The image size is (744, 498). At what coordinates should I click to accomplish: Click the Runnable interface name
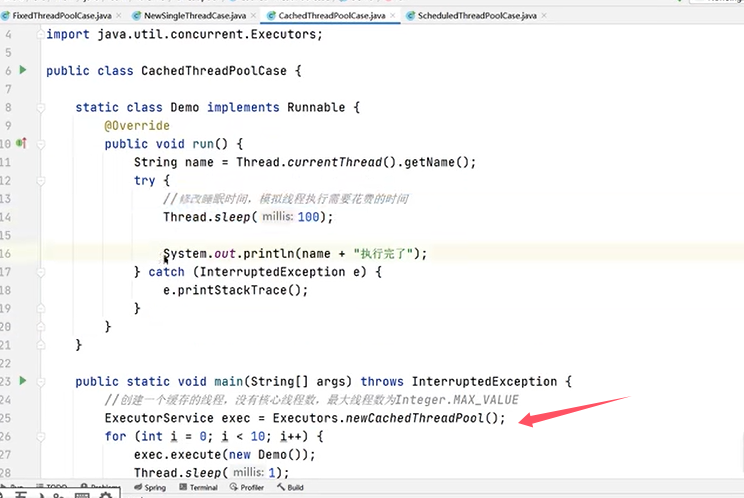tap(316, 108)
